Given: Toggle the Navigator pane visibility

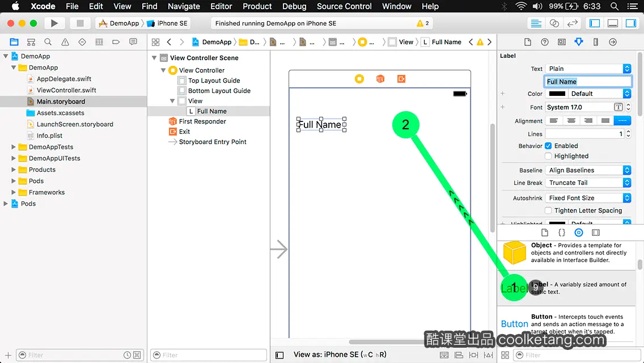Looking at the screenshot, I should tap(594, 23).
